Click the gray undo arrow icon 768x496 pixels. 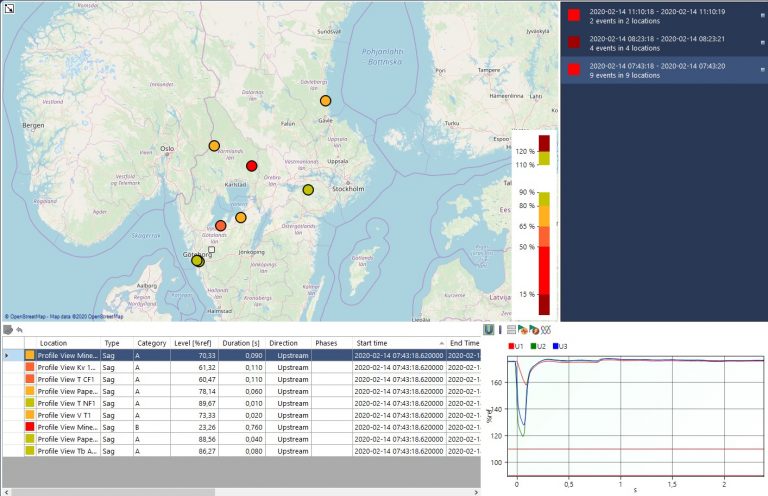(20, 330)
